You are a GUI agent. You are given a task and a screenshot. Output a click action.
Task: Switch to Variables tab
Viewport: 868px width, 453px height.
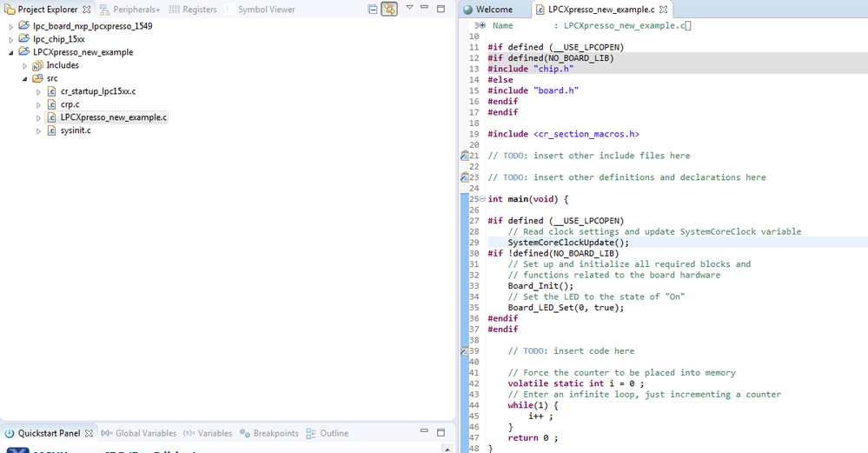(208, 433)
